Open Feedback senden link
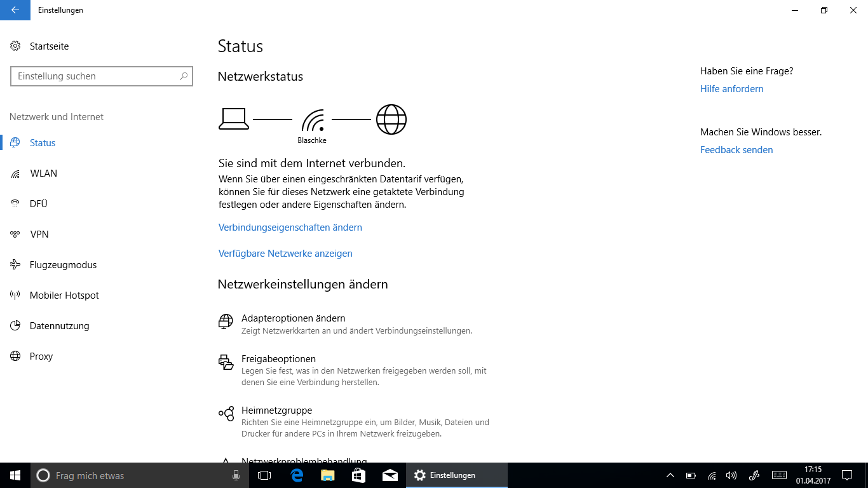 click(736, 150)
